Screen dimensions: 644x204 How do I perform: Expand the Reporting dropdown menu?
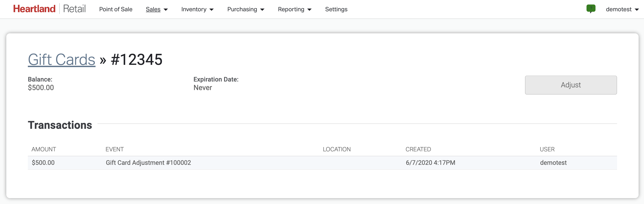click(x=295, y=9)
